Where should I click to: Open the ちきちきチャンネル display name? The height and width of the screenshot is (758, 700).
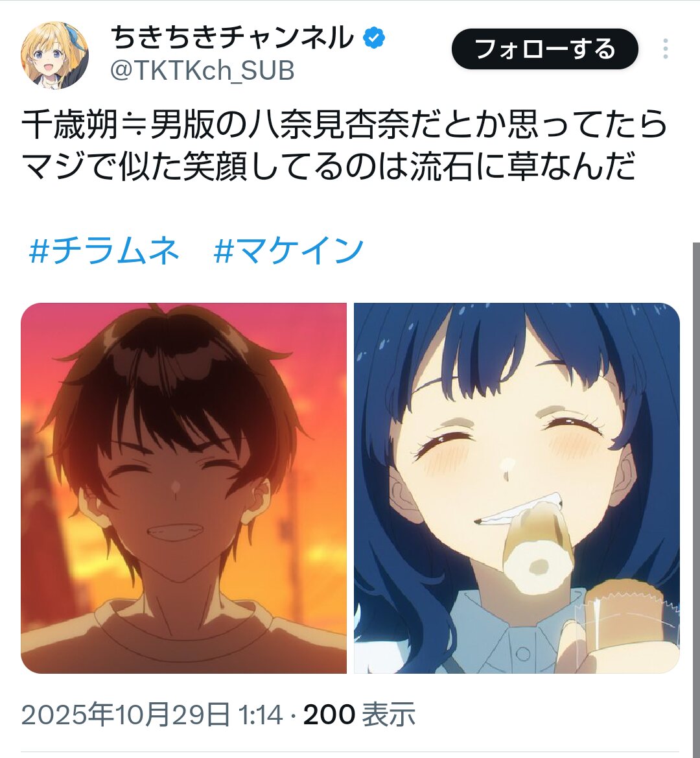233,38
